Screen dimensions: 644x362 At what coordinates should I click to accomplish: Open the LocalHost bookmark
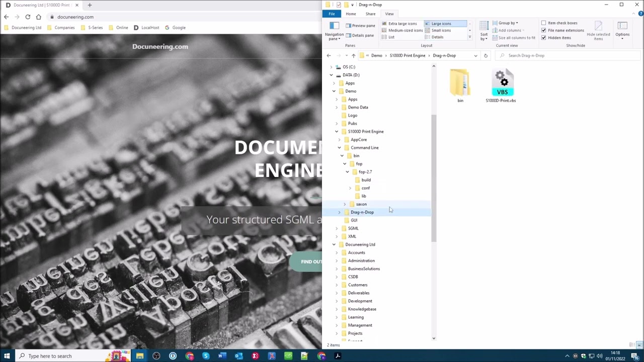click(x=146, y=28)
